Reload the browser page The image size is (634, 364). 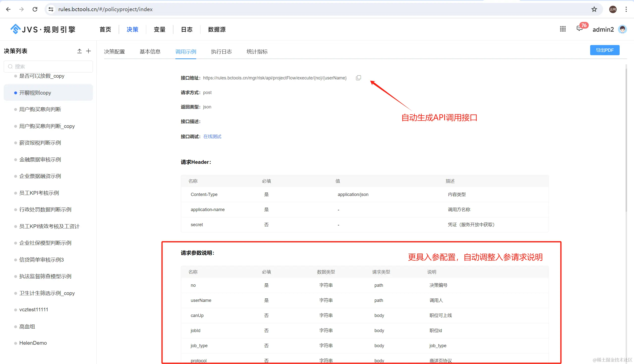pyautogui.click(x=35, y=9)
